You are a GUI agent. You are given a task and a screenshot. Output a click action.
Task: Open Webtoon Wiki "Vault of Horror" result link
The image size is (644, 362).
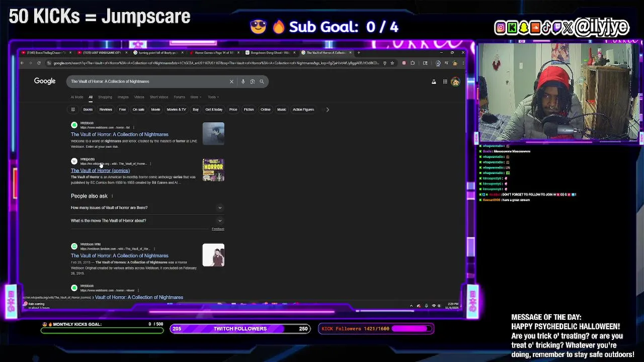[x=120, y=255]
